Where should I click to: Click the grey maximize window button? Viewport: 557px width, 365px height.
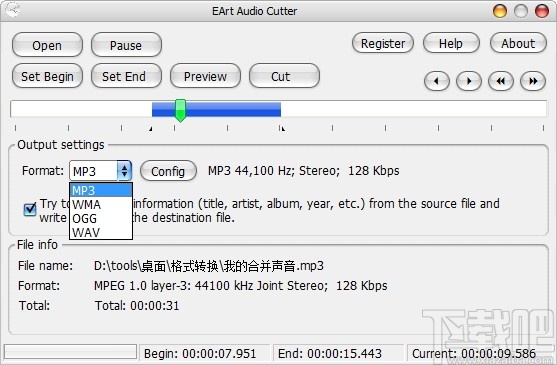click(x=521, y=11)
